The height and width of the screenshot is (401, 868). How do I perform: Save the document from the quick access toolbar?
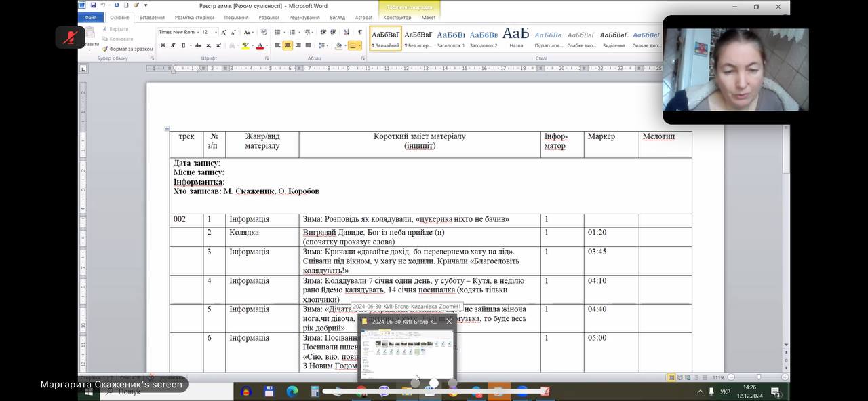pos(94,5)
